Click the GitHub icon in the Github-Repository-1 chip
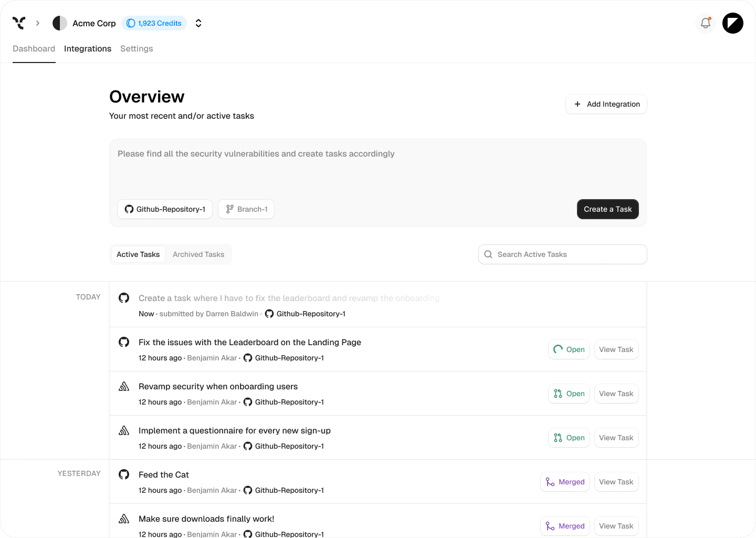 129,209
